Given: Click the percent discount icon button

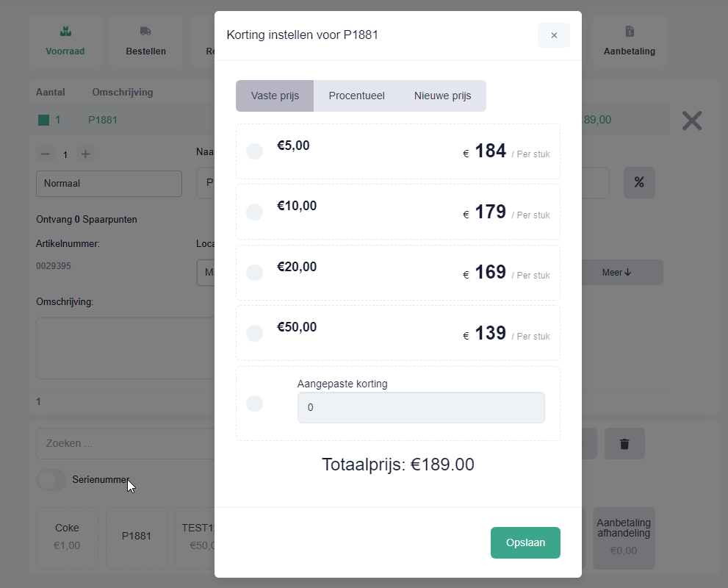Looking at the screenshot, I should tap(639, 182).
